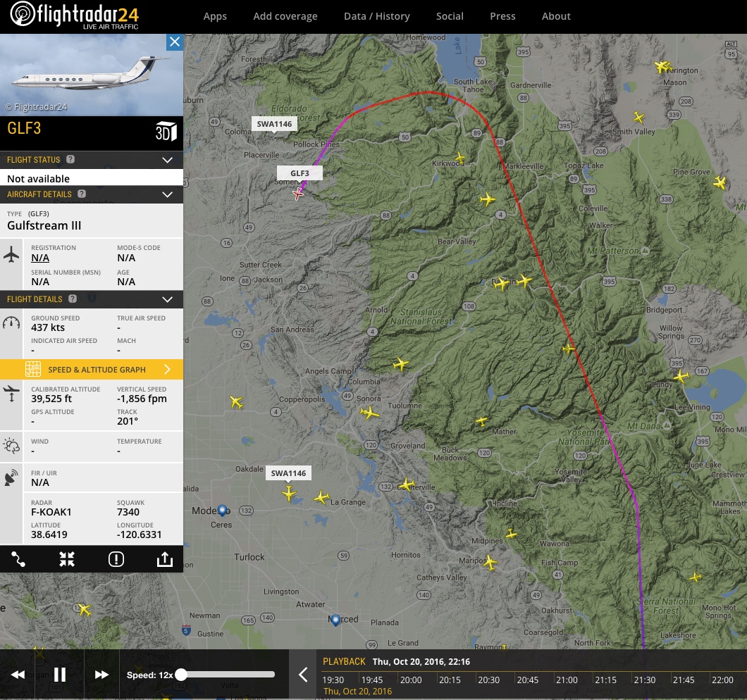
Task: Select the GLF3 aircraft icon on map
Action: (x=299, y=192)
